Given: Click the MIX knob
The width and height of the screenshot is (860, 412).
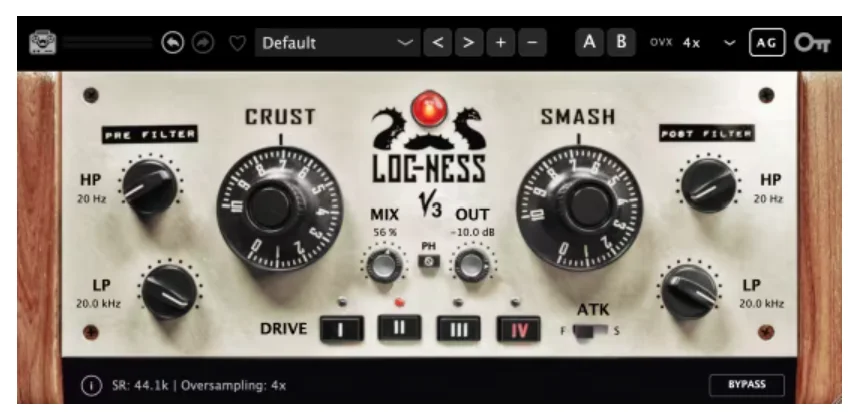Looking at the screenshot, I should tap(384, 266).
